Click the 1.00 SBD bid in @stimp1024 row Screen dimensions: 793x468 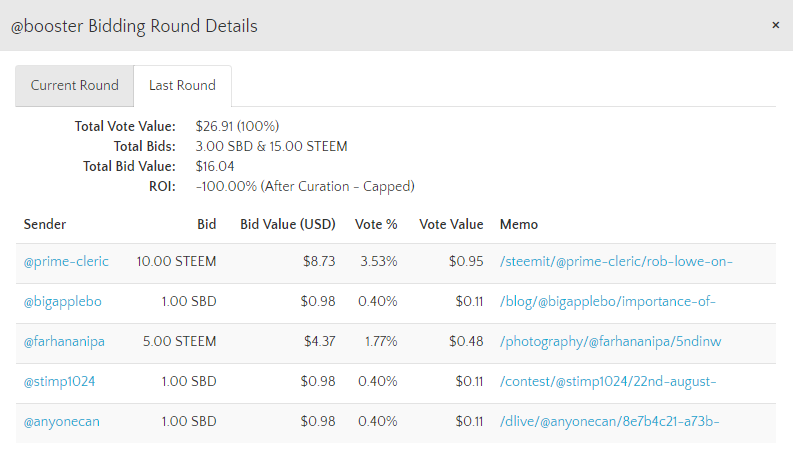[189, 381]
